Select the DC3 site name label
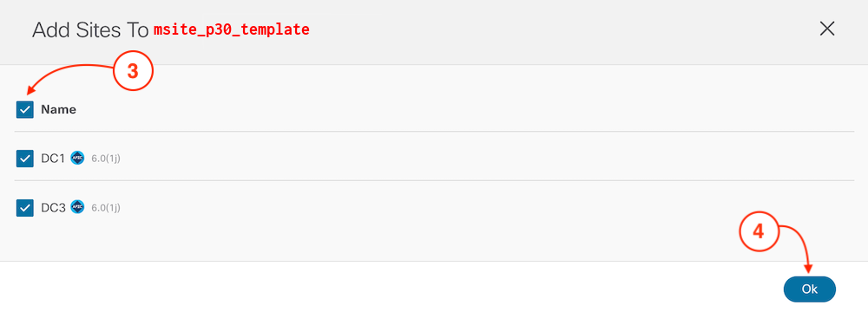 point(54,208)
